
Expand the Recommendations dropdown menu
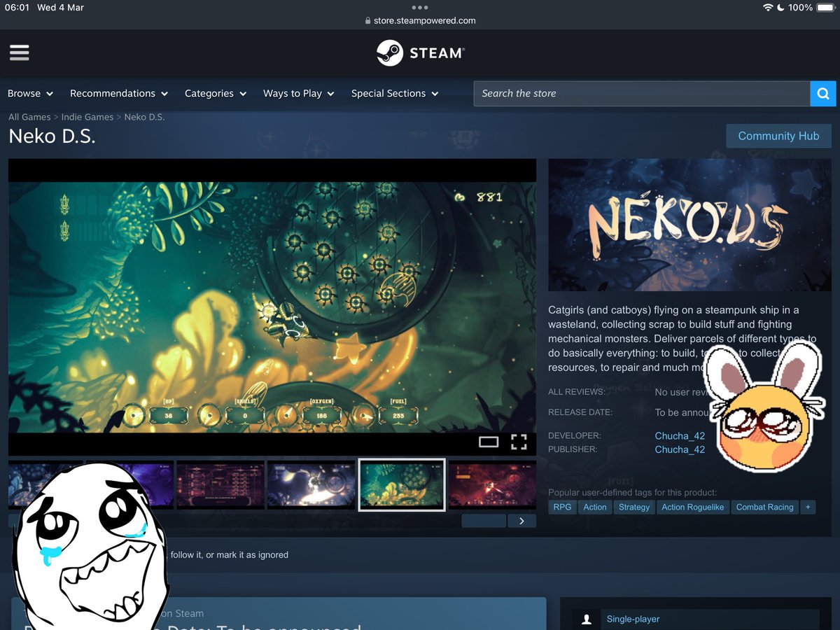pyautogui.click(x=119, y=93)
